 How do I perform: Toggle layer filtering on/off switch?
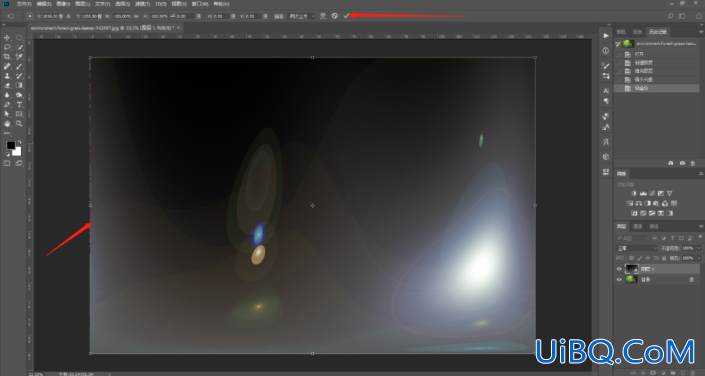pyautogui.click(x=700, y=237)
